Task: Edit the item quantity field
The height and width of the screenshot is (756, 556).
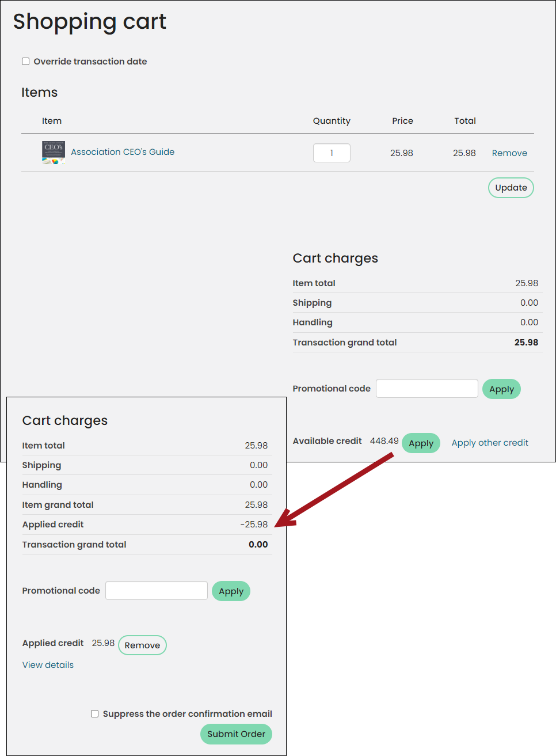Action: tap(332, 153)
